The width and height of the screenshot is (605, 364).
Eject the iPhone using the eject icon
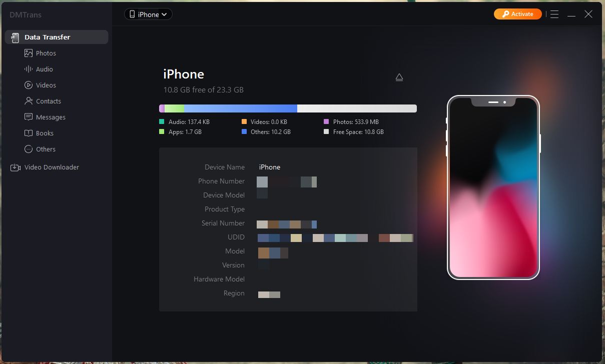click(x=399, y=77)
